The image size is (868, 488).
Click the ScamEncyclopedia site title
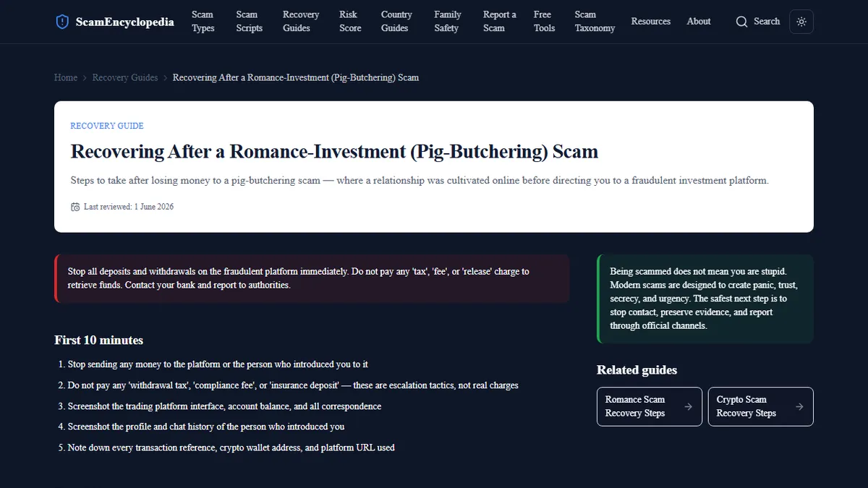pos(125,22)
